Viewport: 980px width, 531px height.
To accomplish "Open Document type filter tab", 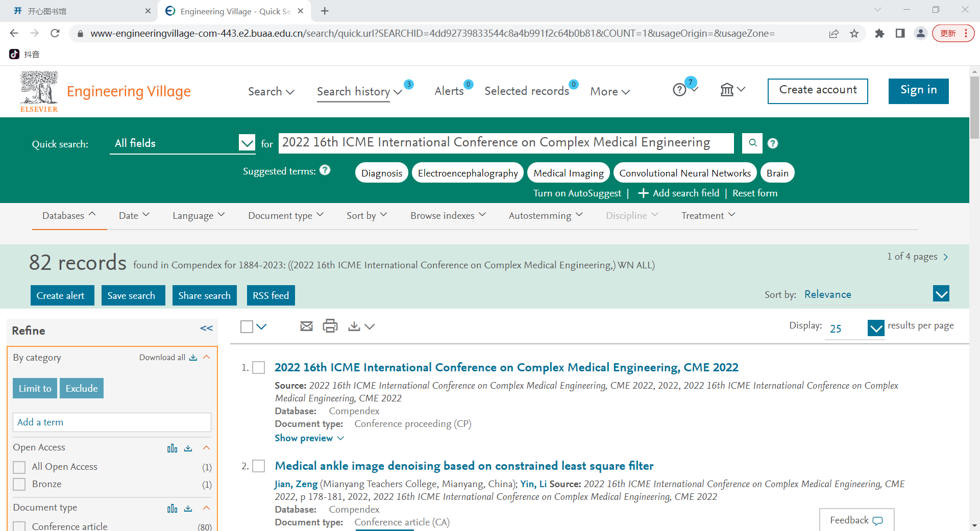I will (286, 216).
